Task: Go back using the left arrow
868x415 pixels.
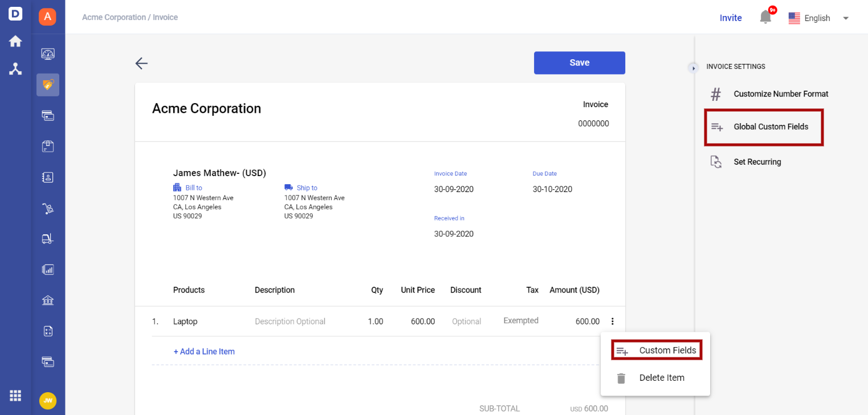Action: [141, 63]
